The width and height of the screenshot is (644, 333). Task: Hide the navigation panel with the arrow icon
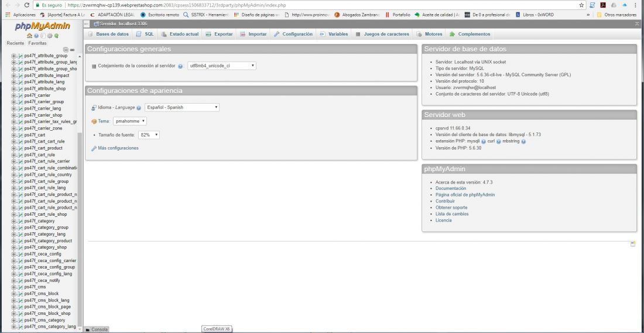tap(87, 24)
